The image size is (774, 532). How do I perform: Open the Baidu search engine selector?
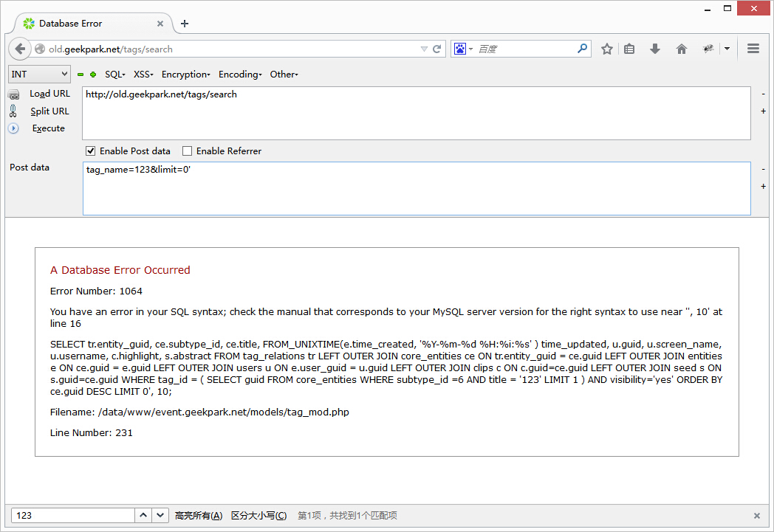point(463,49)
